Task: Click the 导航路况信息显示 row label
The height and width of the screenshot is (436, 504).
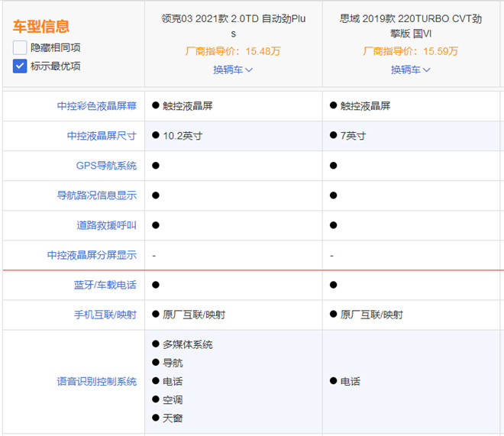Action: [x=97, y=195]
